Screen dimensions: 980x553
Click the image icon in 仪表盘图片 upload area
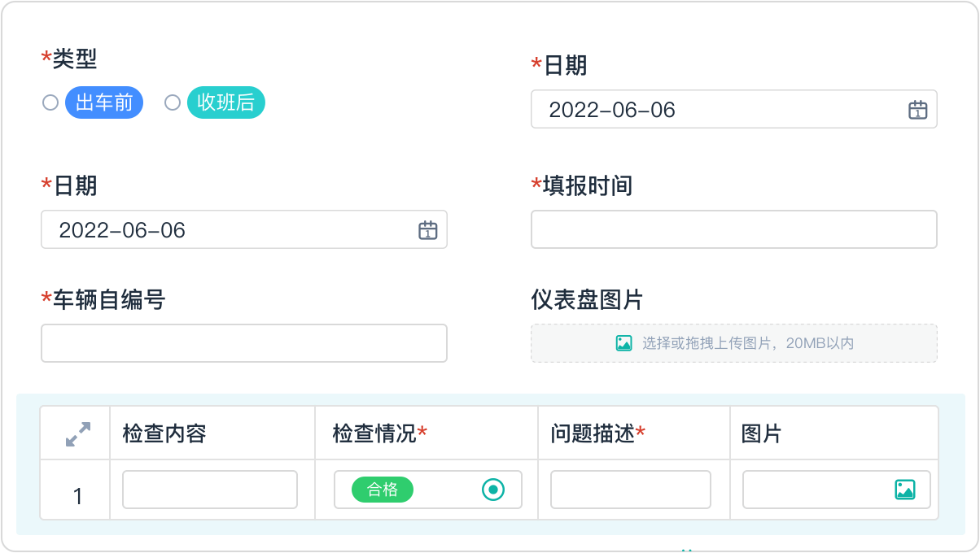623,343
